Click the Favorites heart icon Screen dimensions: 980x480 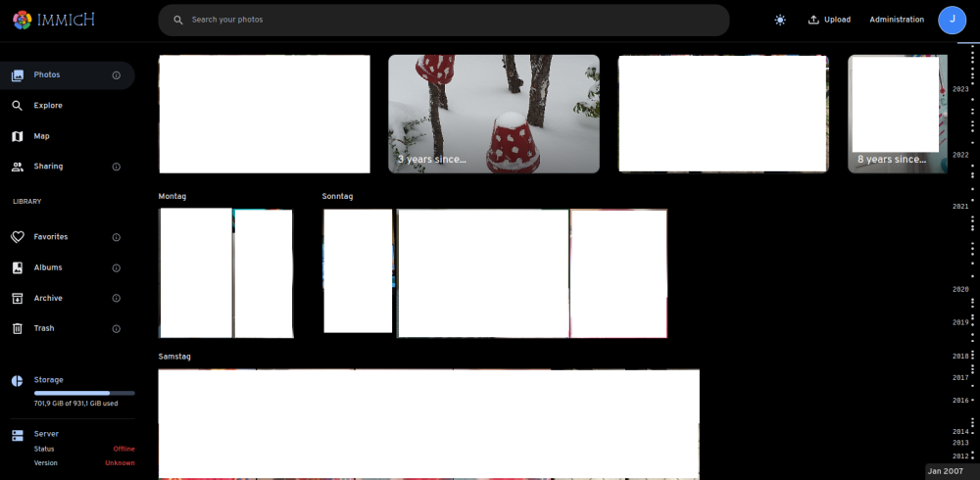point(18,237)
